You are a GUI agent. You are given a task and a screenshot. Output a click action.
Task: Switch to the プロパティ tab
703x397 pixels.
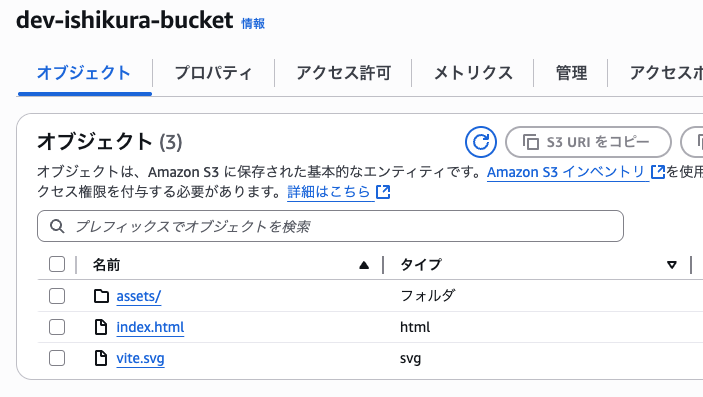coord(213,73)
